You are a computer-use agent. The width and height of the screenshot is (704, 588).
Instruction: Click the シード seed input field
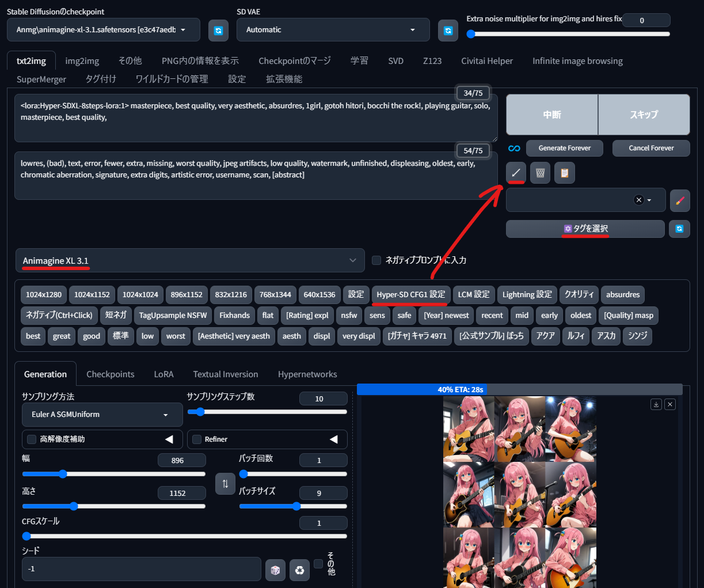(141, 569)
